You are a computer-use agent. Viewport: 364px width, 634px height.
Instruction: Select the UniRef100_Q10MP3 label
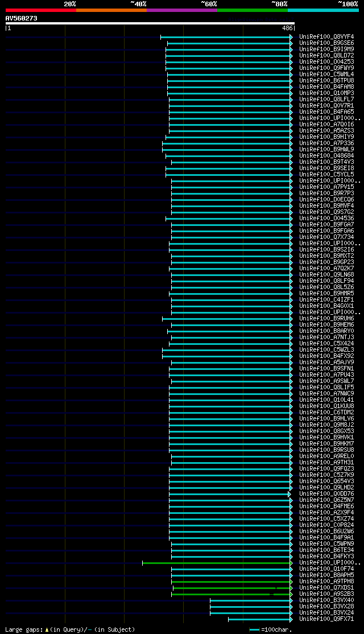pos(327,93)
